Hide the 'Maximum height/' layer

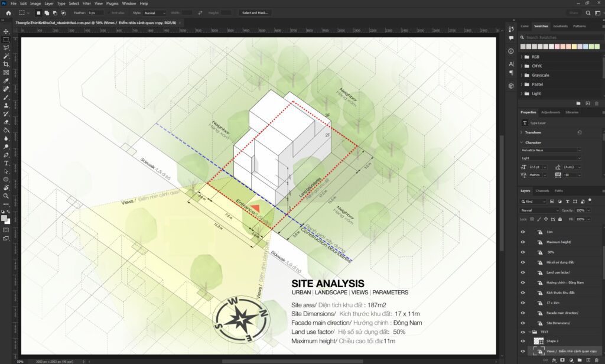pyautogui.click(x=523, y=242)
